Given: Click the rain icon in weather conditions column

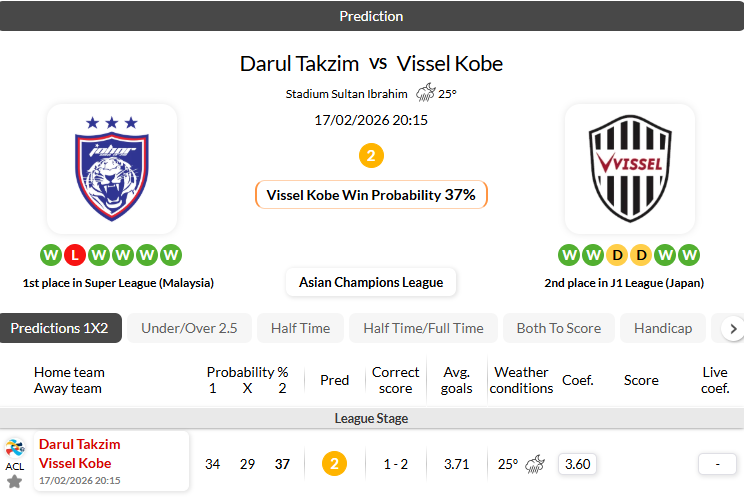Looking at the screenshot, I should coord(535,464).
